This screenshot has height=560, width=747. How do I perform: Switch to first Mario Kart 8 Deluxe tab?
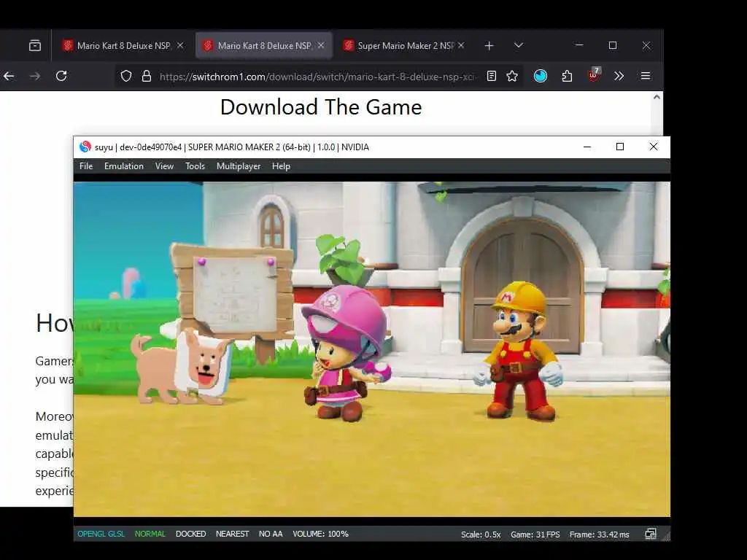pos(123,46)
